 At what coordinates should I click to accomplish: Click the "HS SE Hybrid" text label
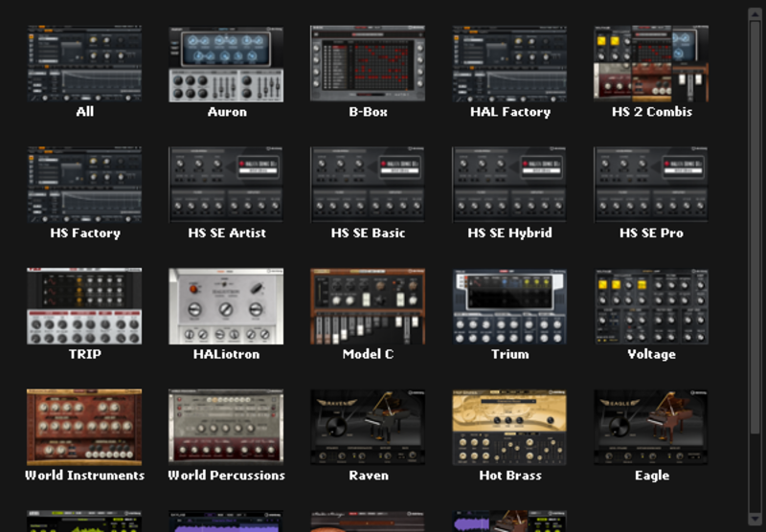pyautogui.click(x=510, y=233)
